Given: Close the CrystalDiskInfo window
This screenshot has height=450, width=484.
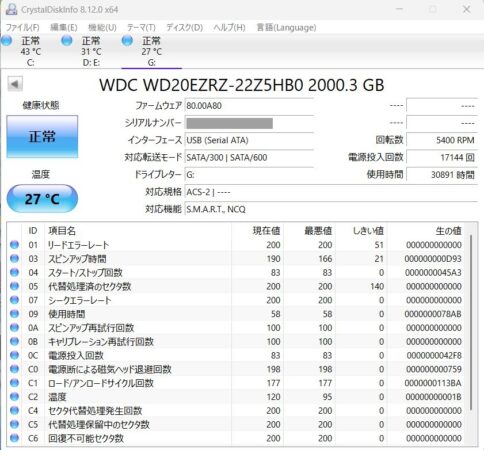Looking at the screenshot, I should 467,9.
